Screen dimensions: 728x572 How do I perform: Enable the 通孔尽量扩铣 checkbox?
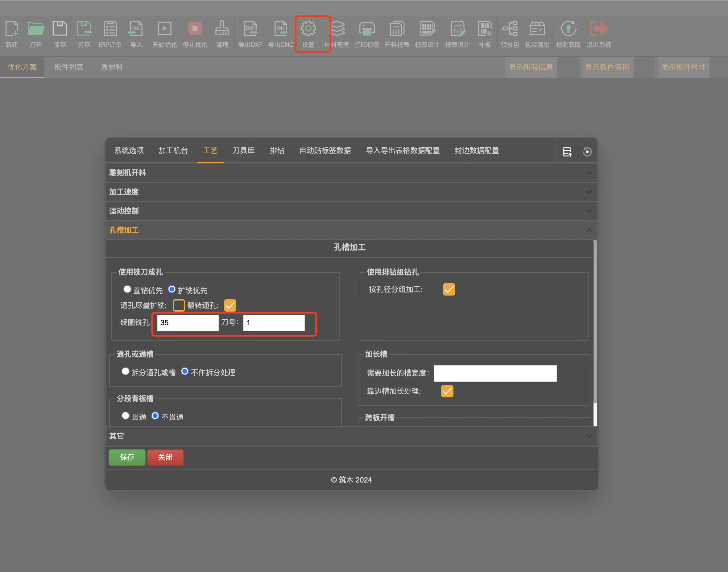click(179, 305)
